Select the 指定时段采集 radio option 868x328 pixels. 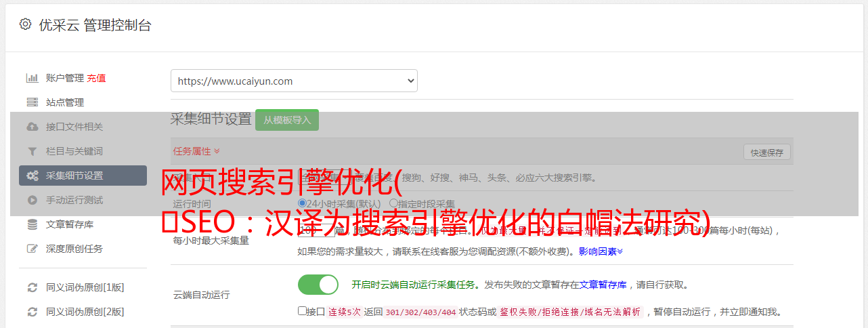tap(393, 203)
